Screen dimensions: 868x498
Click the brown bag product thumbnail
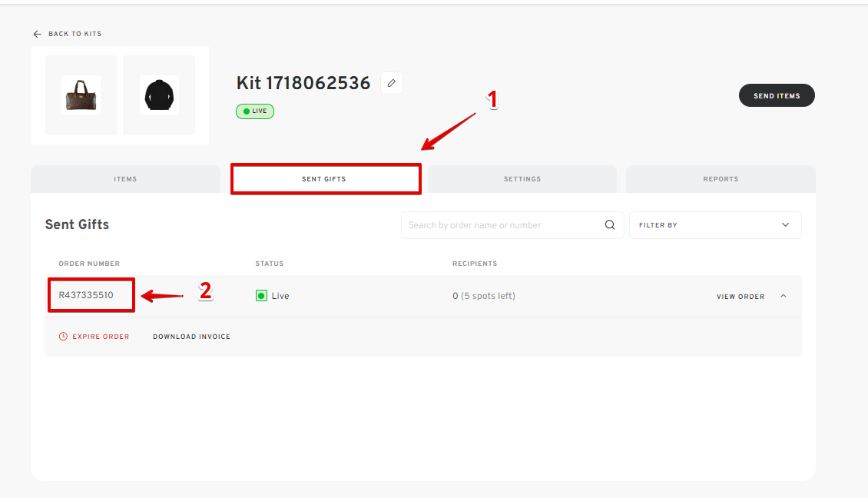(x=81, y=95)
